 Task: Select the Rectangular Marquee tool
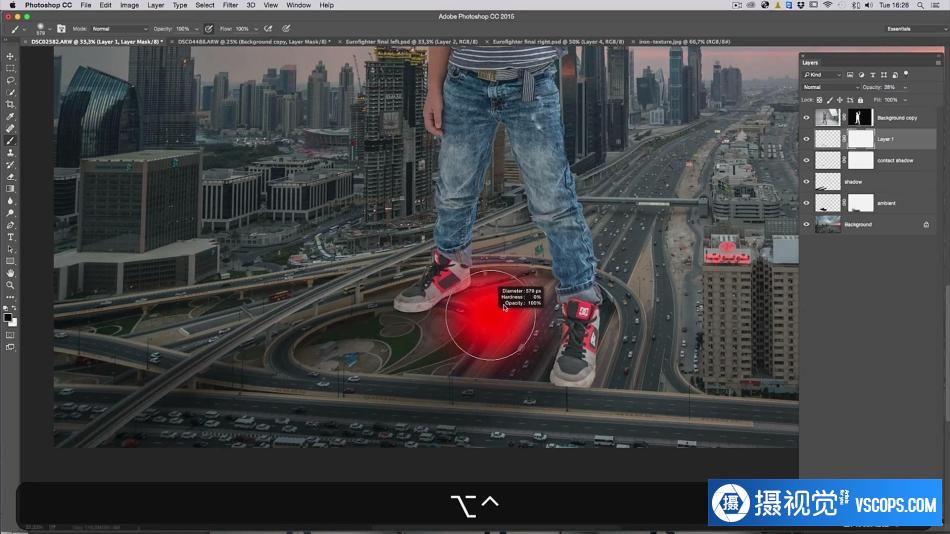tap(10, 68)
